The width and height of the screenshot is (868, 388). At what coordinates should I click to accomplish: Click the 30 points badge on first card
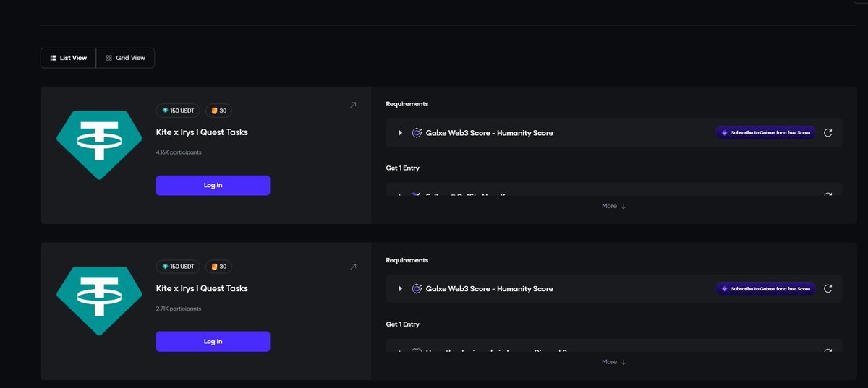point(218,111)
